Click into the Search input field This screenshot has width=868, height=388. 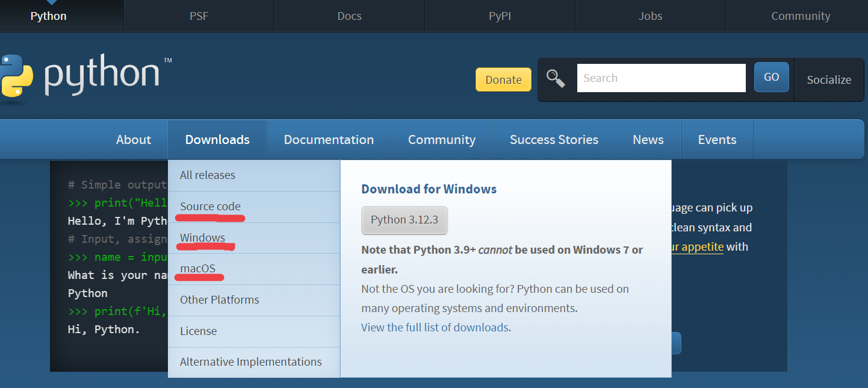pos(661,78)
